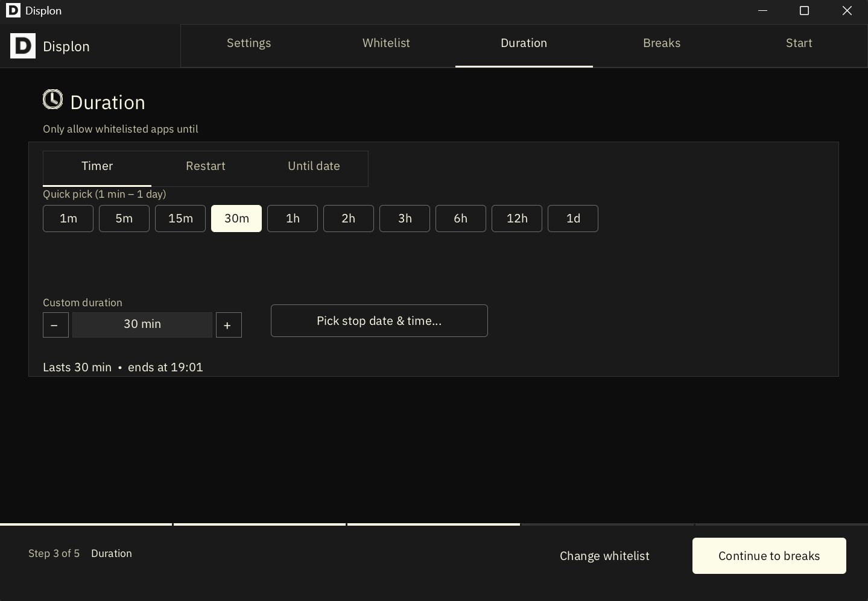868x601 pixels.
Task: Choose the 1h quick pick
Action: pos(293,218)
